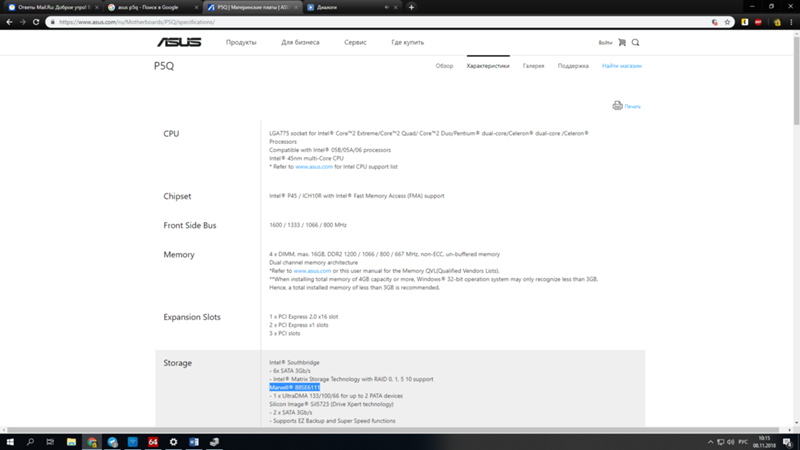This screenshot has width=800, height=450.
Task: Open the site search magnifier
Action: 635,42
